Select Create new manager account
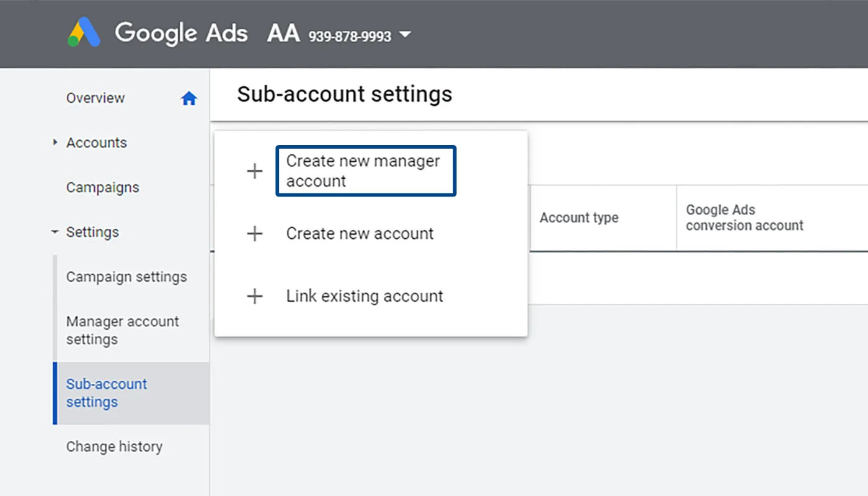868x496 pixels. [x=366, y=171]
